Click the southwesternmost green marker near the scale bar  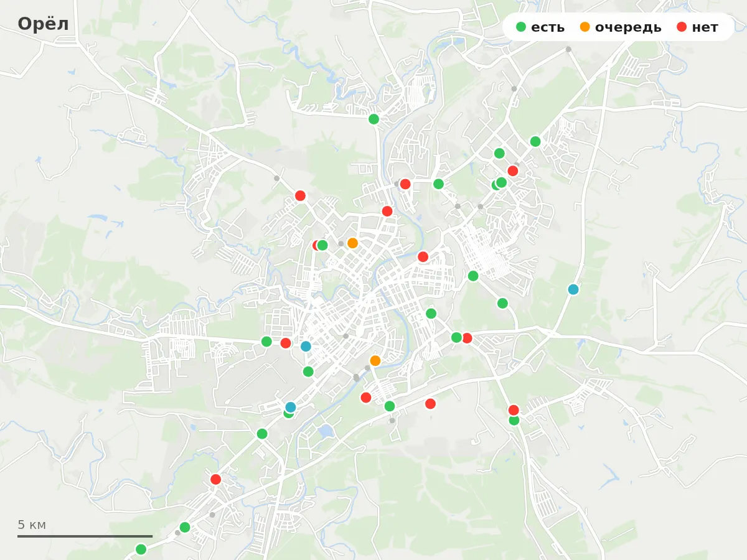pos(141,549)
